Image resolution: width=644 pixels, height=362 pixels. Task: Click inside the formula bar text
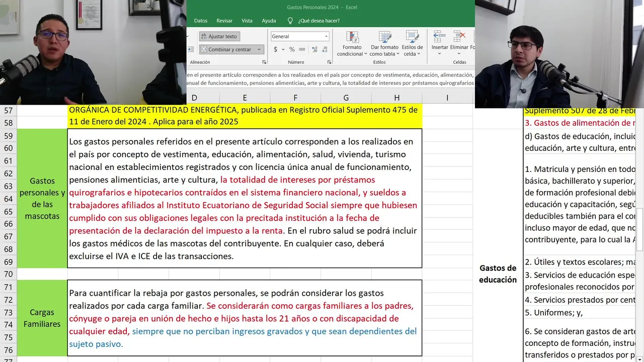coord(330,79)
